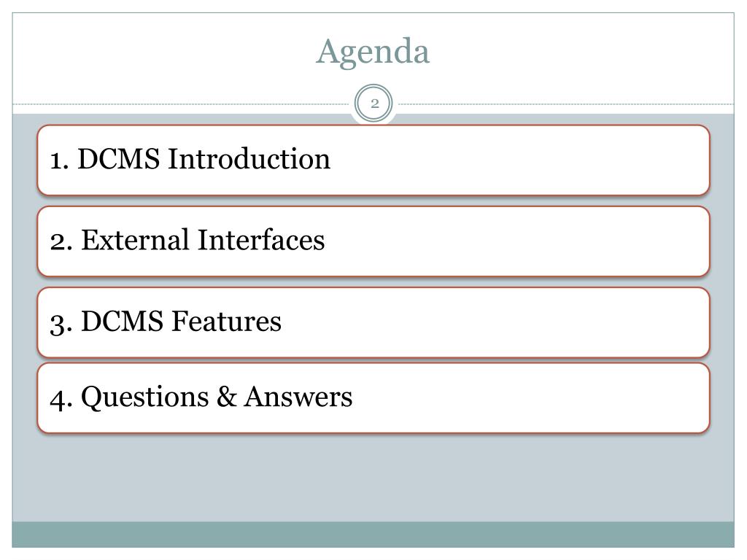The width and height of the screenshot is (747, 560).
Task: Select the circled slide number 2
Action: (x=374, y=103)
